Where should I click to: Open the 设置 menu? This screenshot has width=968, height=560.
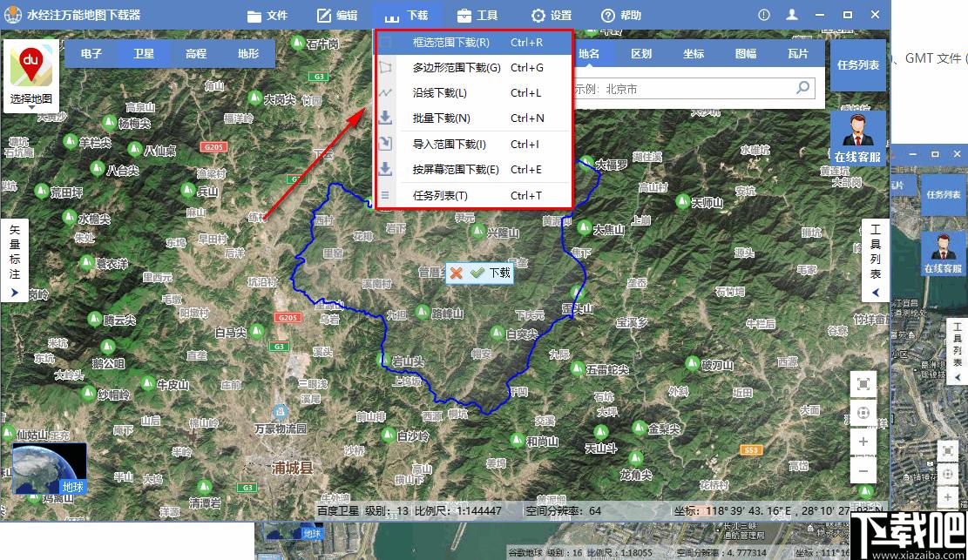pyautogui.click(x=552, y=16)
